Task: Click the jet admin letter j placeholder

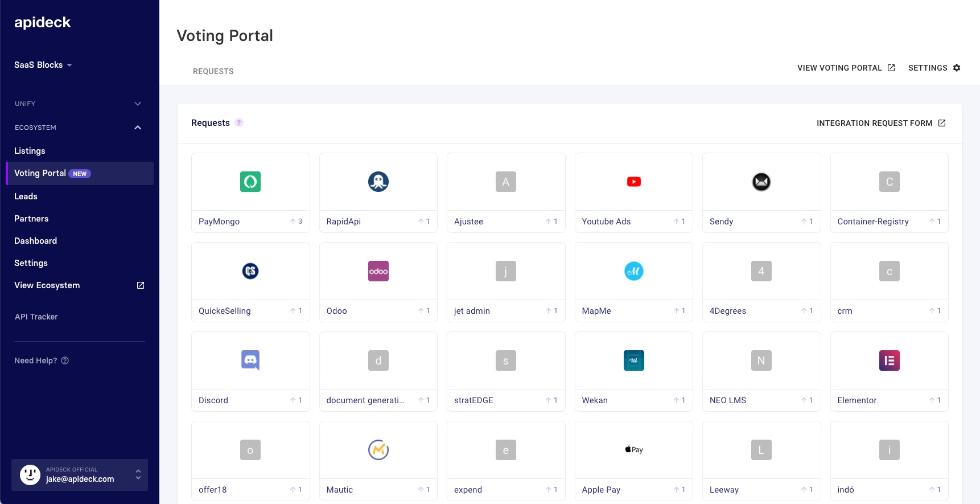Action: [506, 271]
